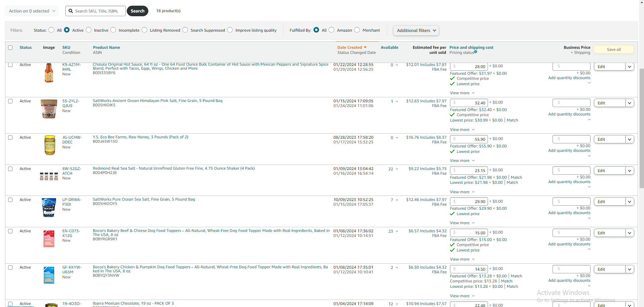Click the Date Created sort arrow
Screen dimensions: 644x307
click(x=365, y=47)
